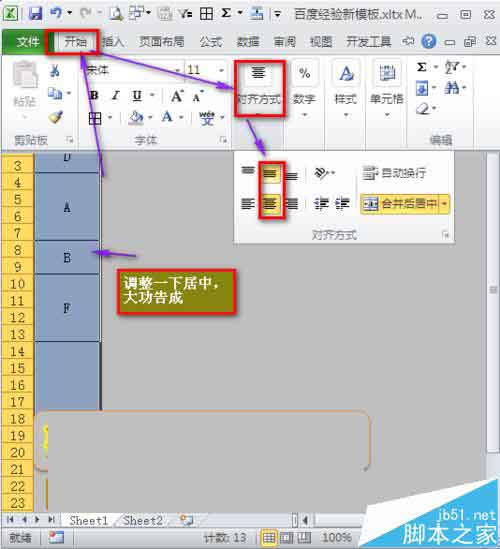Click the Fill Color paint bucket
Image resolution: width=500 pixels, height=549 pixels.
coord(136,118)
